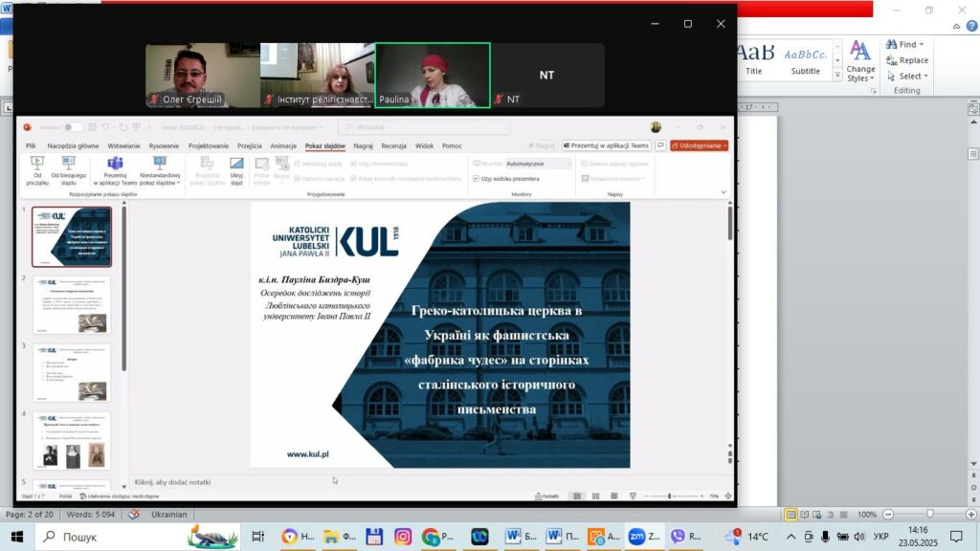Open the Monitor 'Automatycznie' dropdown
Viewport: 980px width, 551px height.
(x=538, y=164)
